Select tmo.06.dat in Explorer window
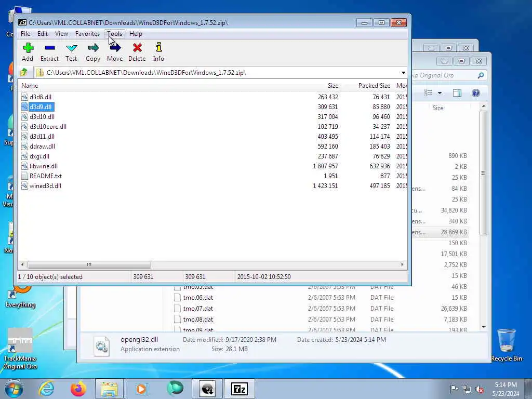This screenshot has height=399, width=532. pos(198,298)
